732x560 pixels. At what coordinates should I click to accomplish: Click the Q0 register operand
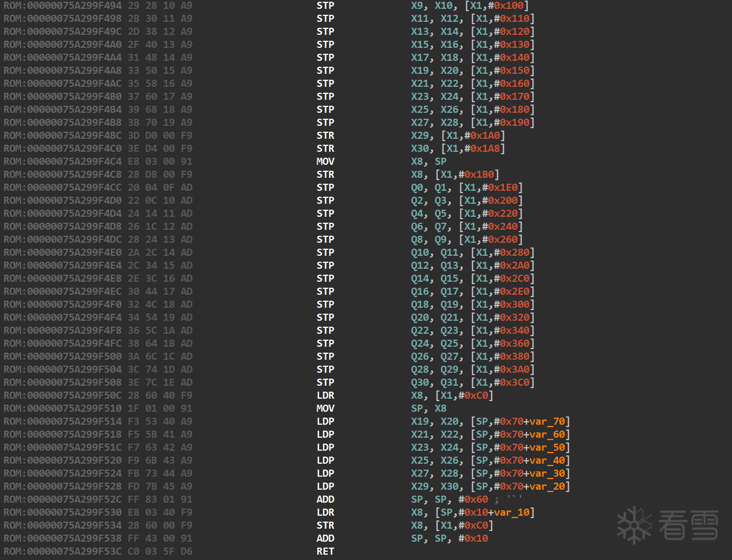417,187
